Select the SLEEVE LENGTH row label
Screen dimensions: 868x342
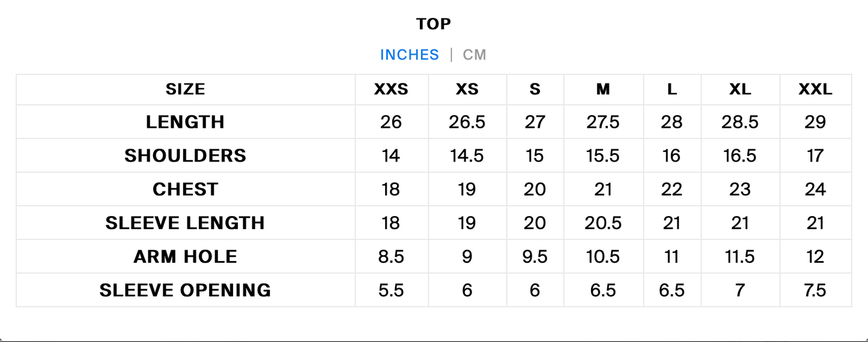click(x=185, y=223)
